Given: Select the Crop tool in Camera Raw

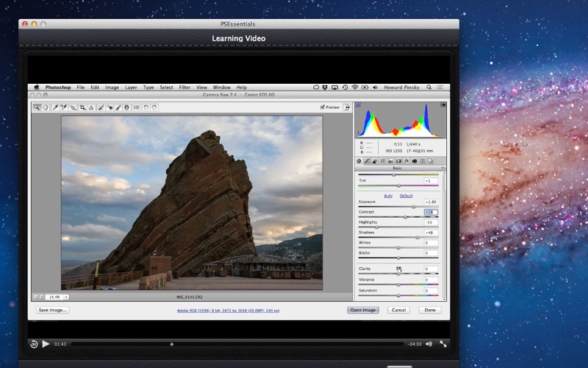Looking at the screenshot, I should (x=82, y=107).
